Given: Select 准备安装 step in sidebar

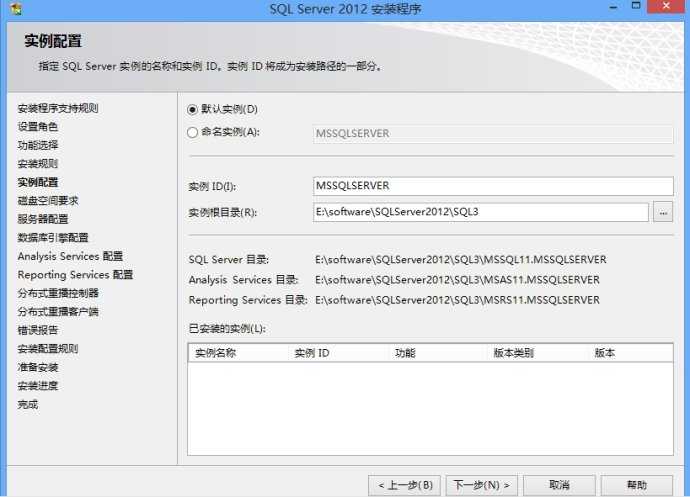Looking at the screenshot, I should (x=38, y=367).
